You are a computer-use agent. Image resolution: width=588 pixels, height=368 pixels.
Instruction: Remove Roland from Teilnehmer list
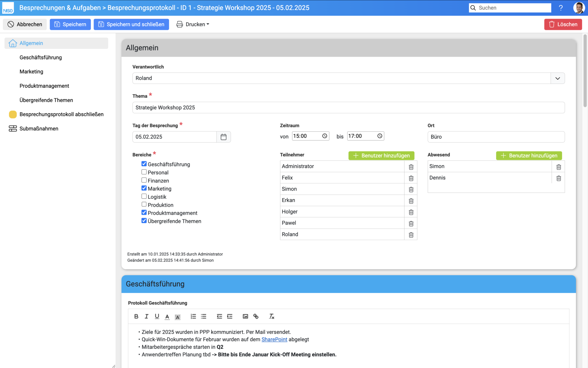[411, 235]
